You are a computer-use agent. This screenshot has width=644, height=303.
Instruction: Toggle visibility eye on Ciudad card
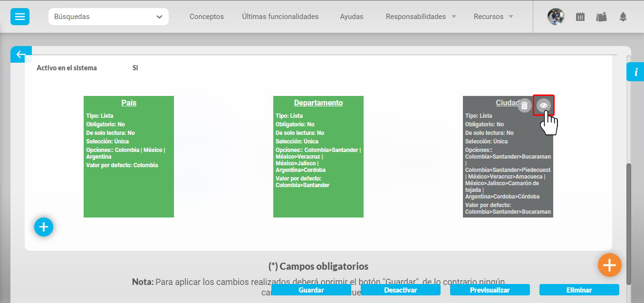(x=544, y=105)
